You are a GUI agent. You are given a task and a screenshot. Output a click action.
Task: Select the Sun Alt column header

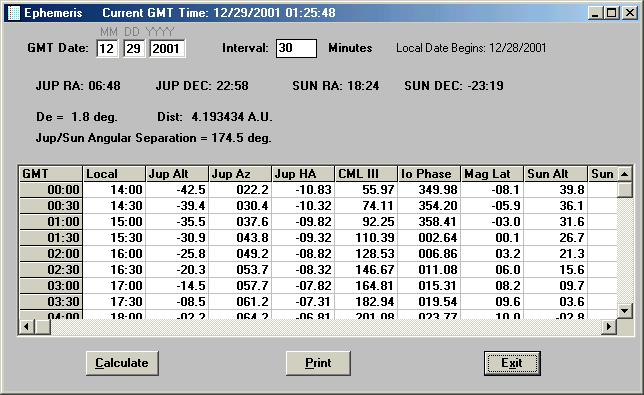click(556, 174)
